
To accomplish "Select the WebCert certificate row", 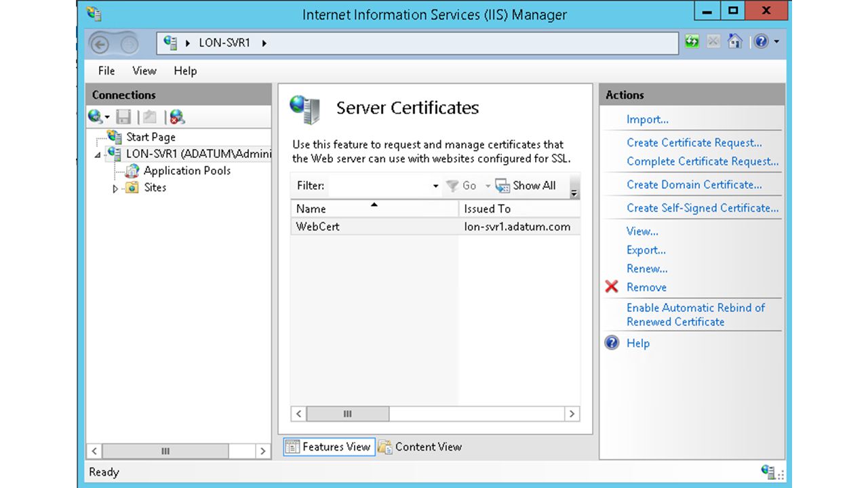I will [x=435, y=226].
